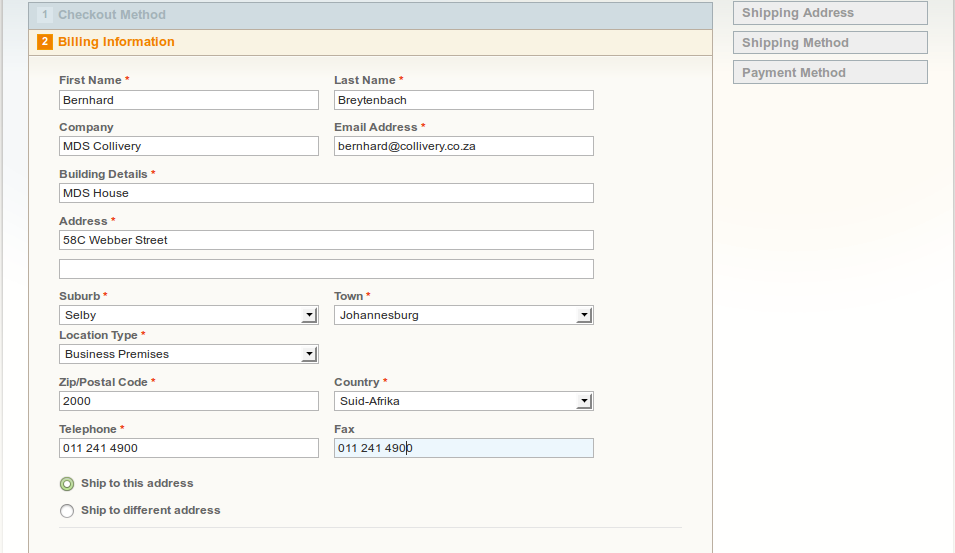955x553 pixels.
Task: Select the Billing Information step header
Action: pyautogui.click(x=116, y=42)
